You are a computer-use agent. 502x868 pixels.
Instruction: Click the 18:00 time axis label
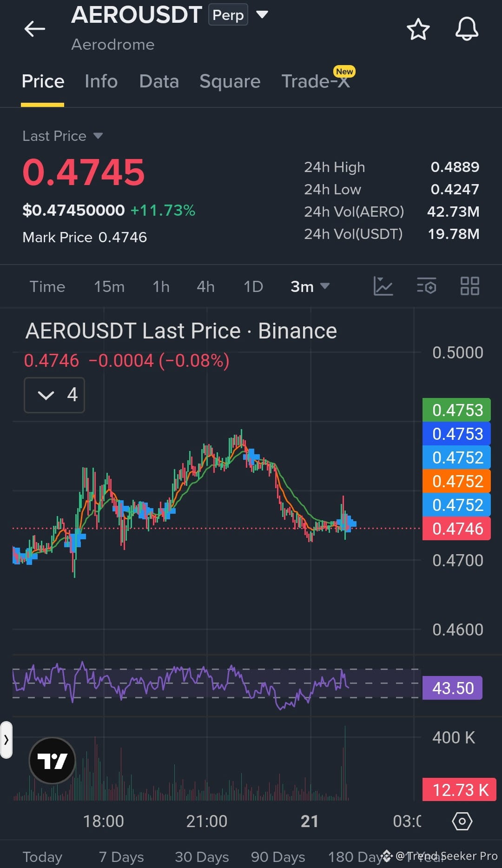(103, 821)
